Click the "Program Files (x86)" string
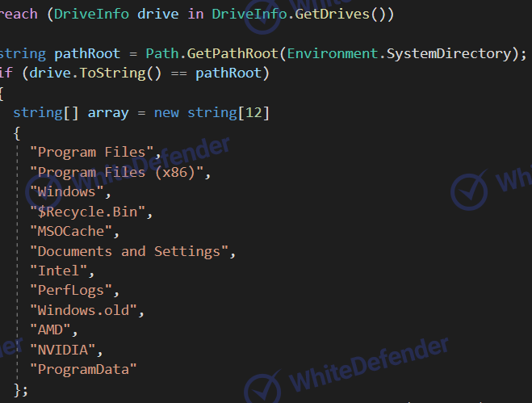The width and height of the screenshot is (532, 403). tap(116, 172)
